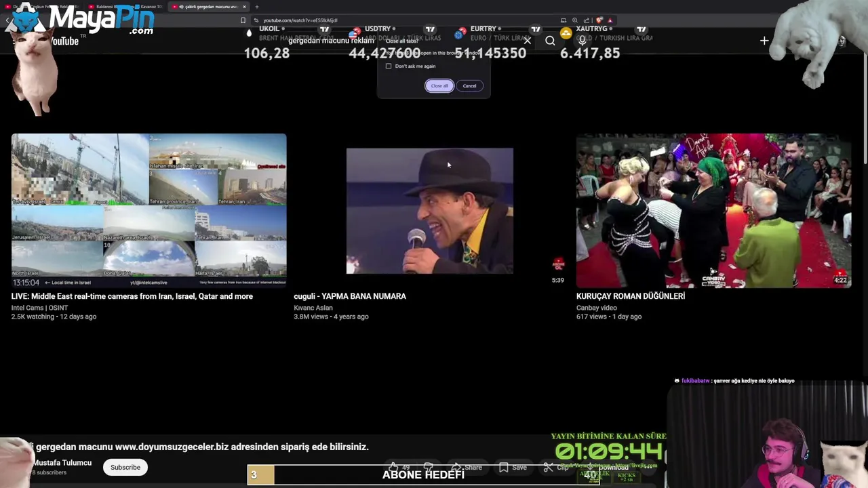Start voice search with the microphone icon

(582, 41)
